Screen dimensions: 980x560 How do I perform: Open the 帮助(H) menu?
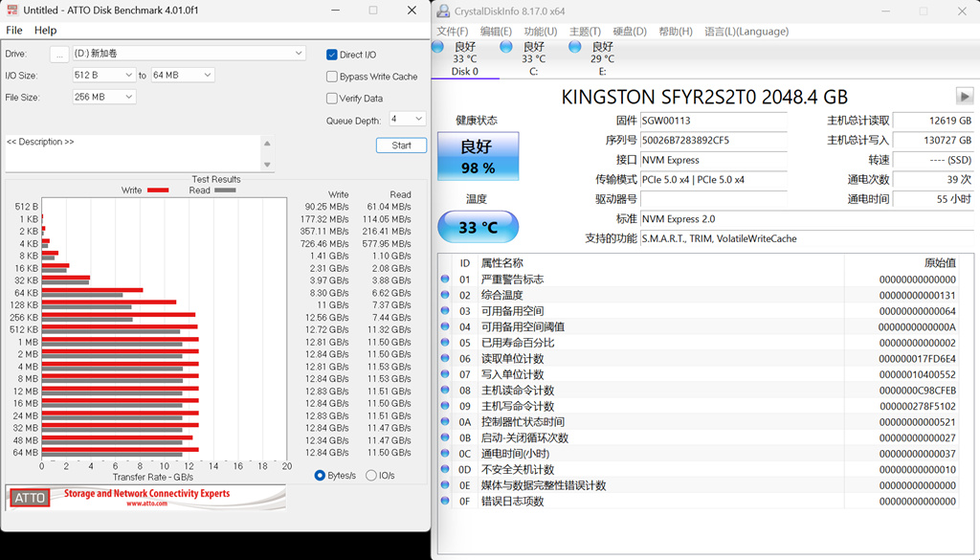coord(676,32)
